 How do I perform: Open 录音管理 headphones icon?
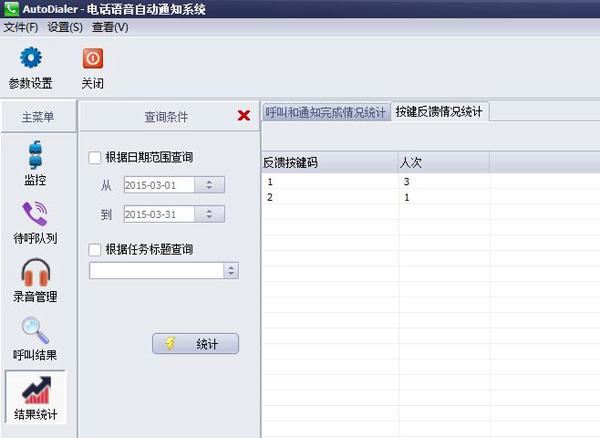[35, 272]
